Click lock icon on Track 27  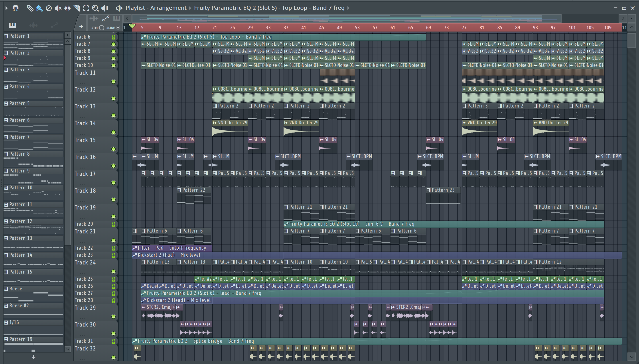click(x=113, y=293)
